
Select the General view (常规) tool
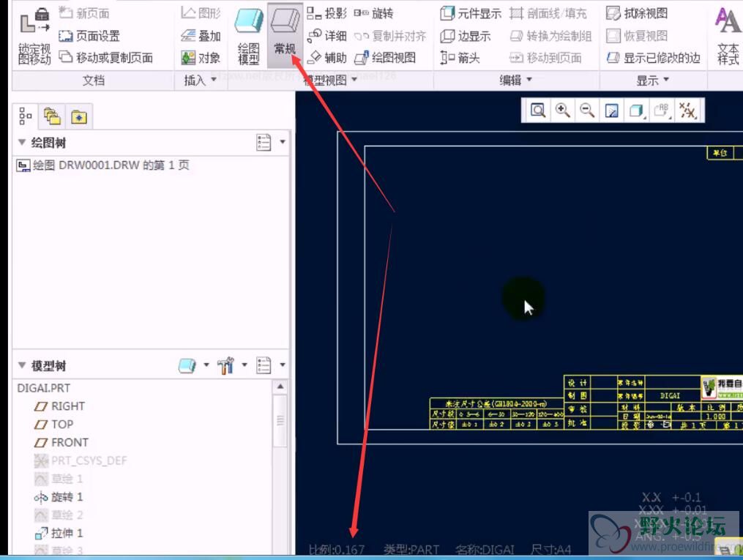point(285,34)
